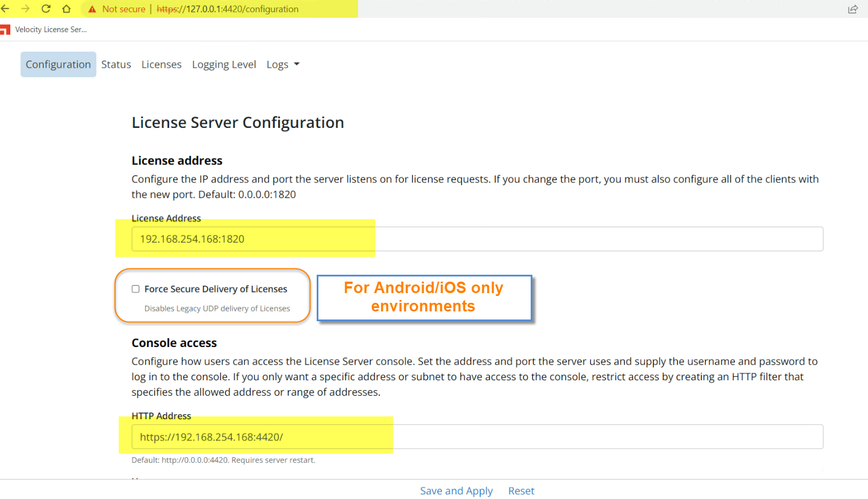Viewport: 868px width, 499px height.
Task: Click the browser reload icon
Action: [x=45, y=9]
